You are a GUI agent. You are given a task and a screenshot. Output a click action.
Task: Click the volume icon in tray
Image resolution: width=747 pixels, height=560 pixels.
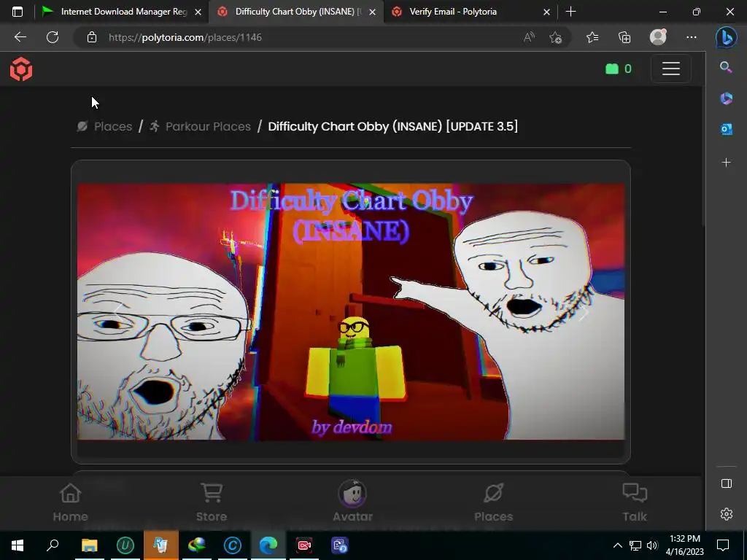click(651, 545)
